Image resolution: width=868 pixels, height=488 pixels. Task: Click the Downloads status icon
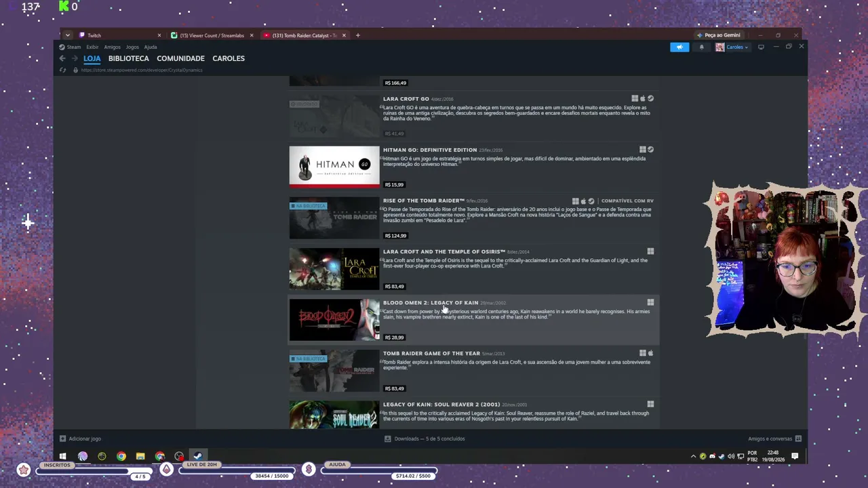coord(388,439)
